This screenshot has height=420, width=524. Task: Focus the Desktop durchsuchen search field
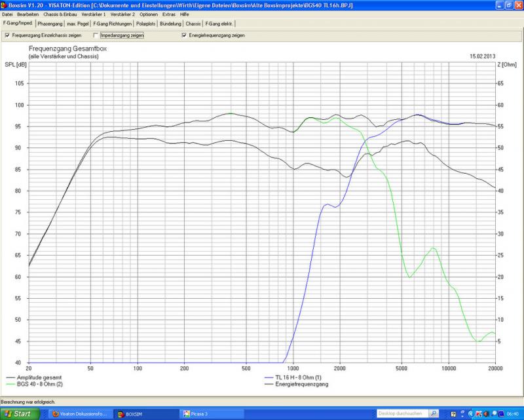[x=403, y=414]
